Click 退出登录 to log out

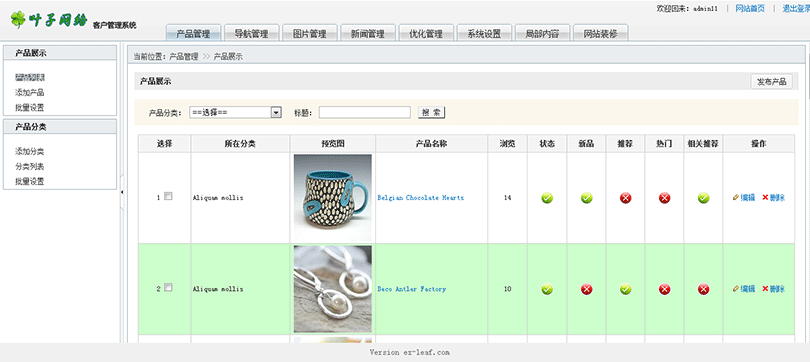796,8
